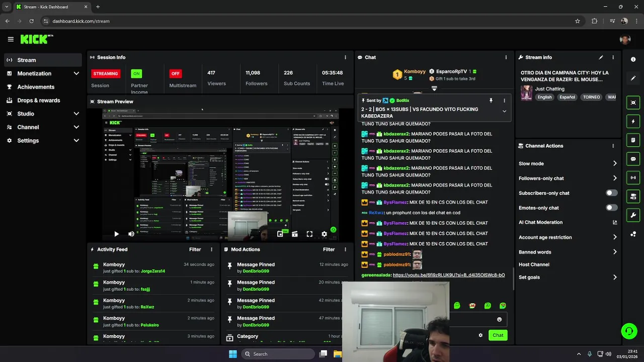Open Account age restriction options arrow
The image size is (644, 362).
pos(615,237)
